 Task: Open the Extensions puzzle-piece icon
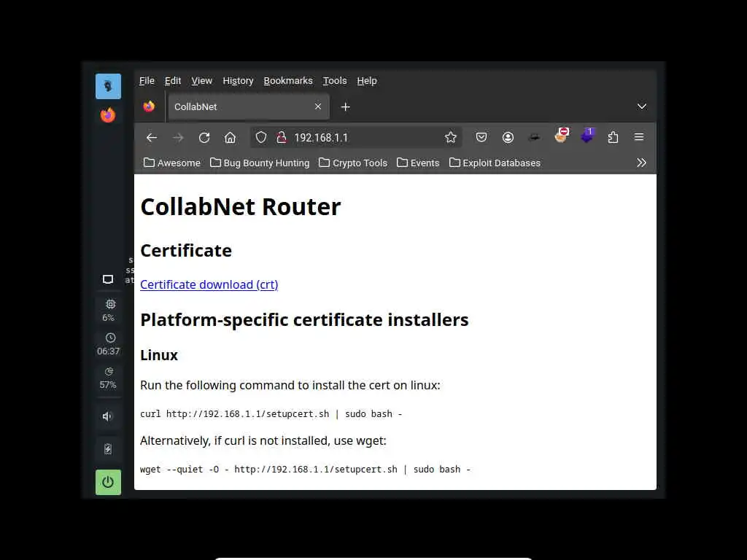tap(613, 138)
